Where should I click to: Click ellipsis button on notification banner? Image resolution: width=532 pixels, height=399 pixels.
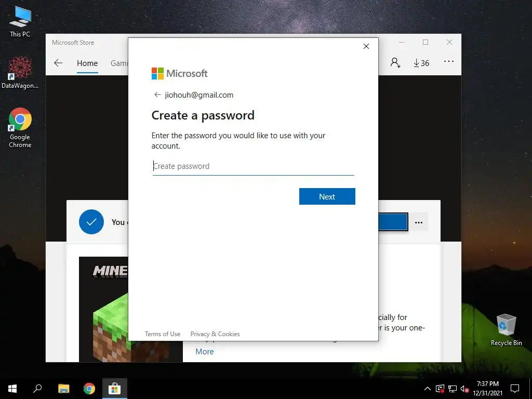(419, 222)
